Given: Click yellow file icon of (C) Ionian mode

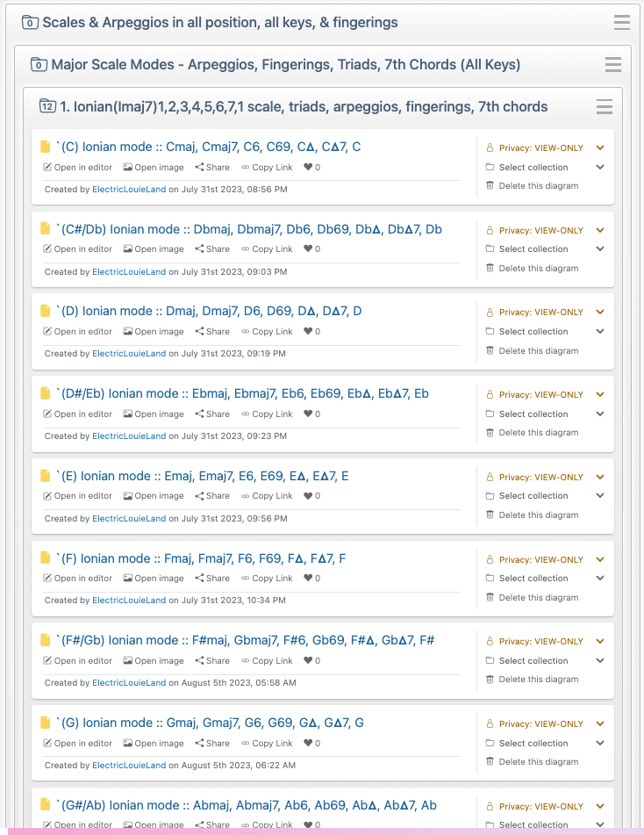Looking at the screenshot, I should click(46, 147).
